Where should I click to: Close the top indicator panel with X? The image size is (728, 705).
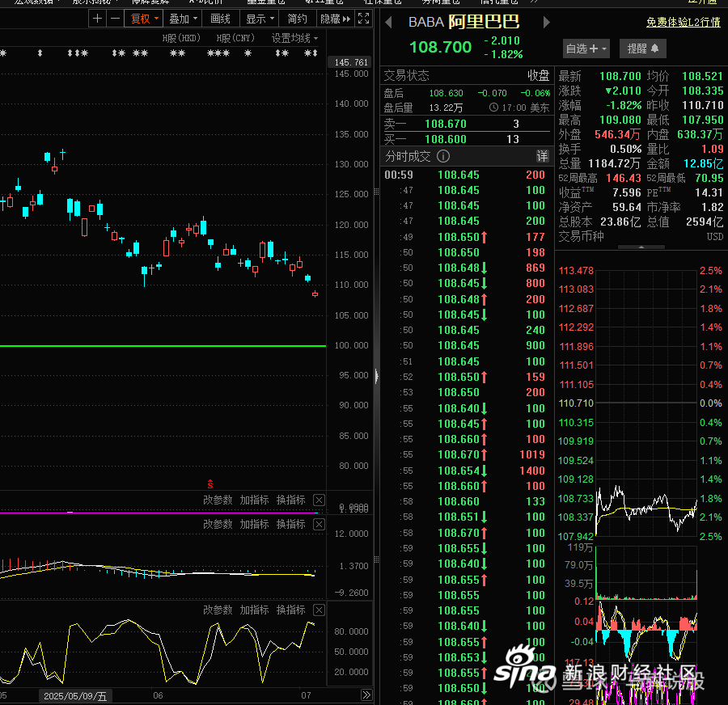pos(319,500)
